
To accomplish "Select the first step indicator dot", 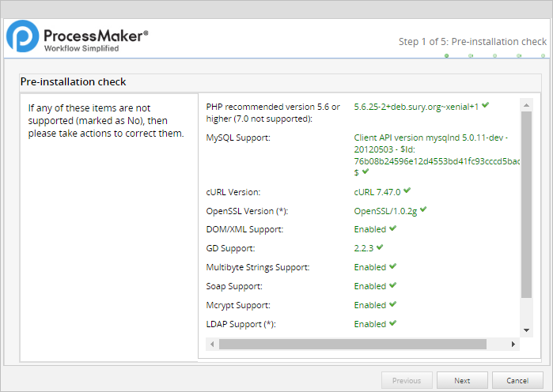I will click(446, 56).
